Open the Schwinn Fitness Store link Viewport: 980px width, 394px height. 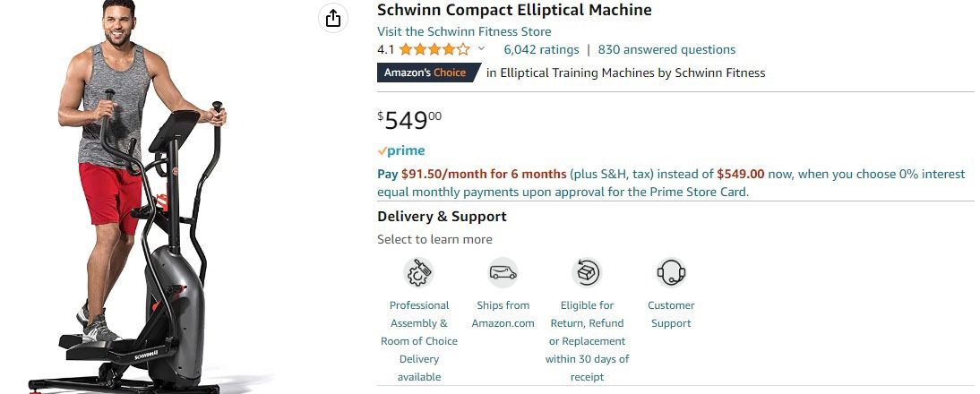pos(464,31)
